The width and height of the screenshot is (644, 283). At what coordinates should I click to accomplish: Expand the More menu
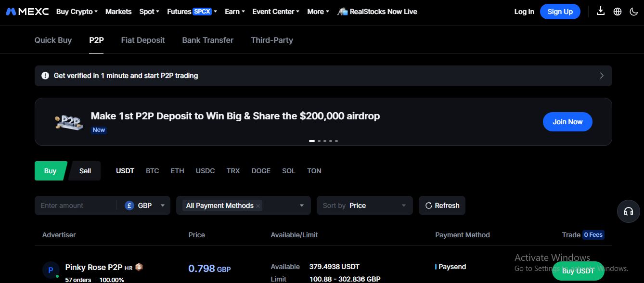click(x=318, y=12)
